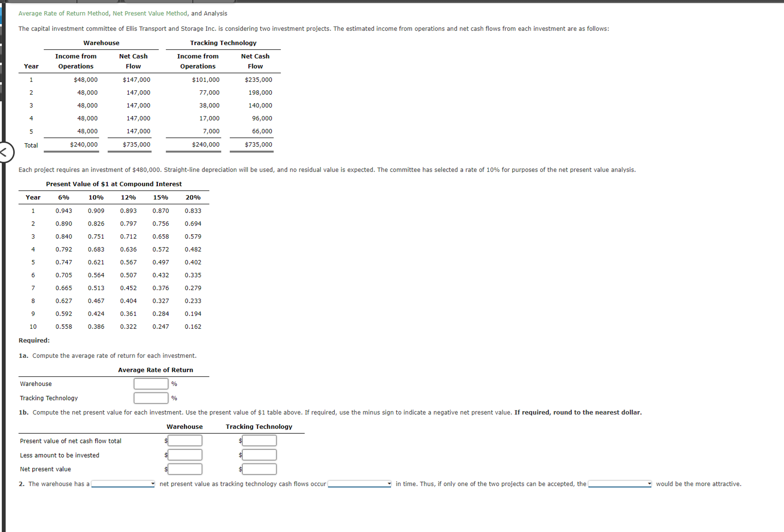Click the Tracking Technology 'Less amount to be invested' field

(259, 454)
